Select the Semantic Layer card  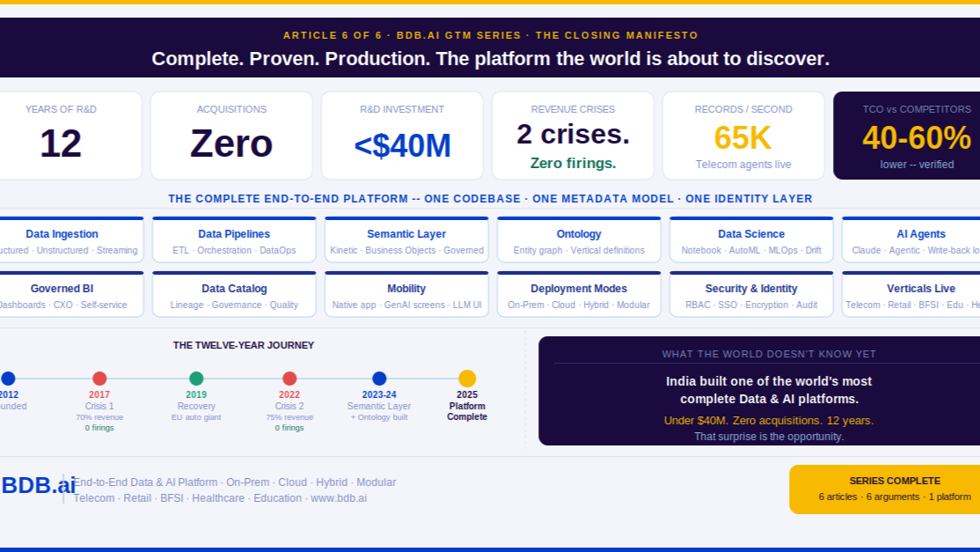(406, 240)
